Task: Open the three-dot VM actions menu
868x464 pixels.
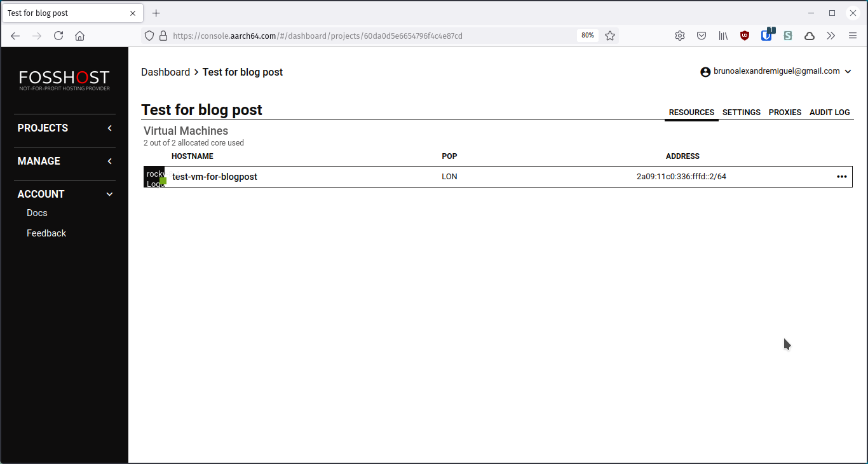Action: (842, 177)
